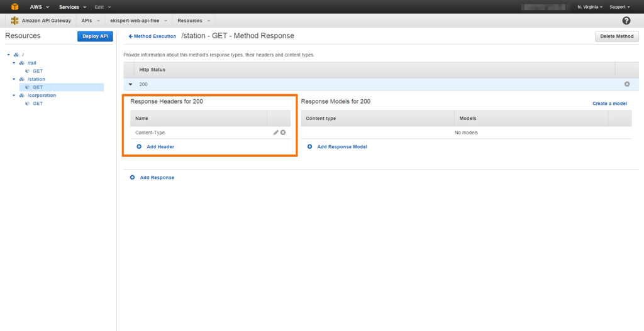Open the ekispert-web-api-free breadcrumb dropdown
This screenshot has height=331, width=644.
point(139,21)
